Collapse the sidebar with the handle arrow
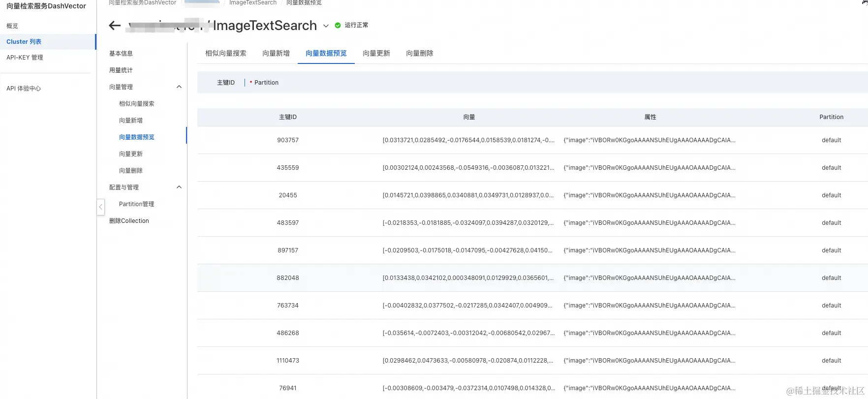Screen dimensions: 868x399 tap(100, 207)
